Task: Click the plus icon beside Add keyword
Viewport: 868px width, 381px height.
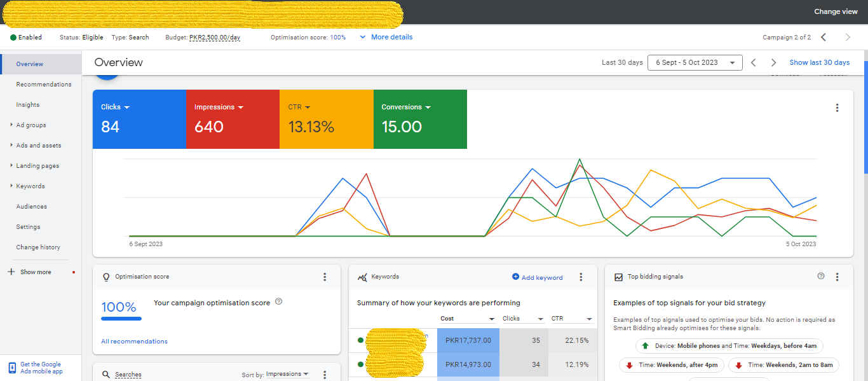Action: (x=515, y=277)
